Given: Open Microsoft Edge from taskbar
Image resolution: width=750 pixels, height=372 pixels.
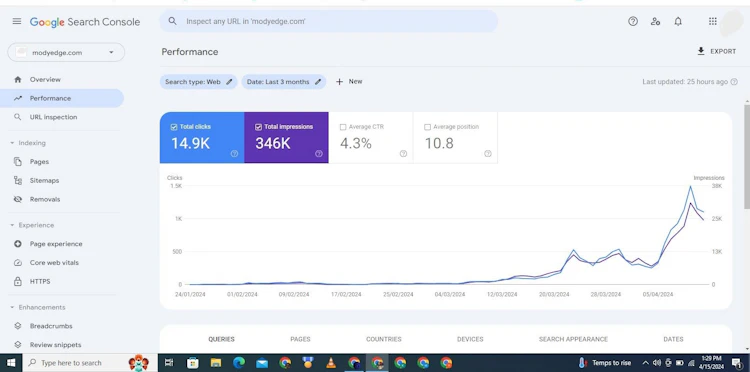Looking at the screenshot, I should 239,363.
